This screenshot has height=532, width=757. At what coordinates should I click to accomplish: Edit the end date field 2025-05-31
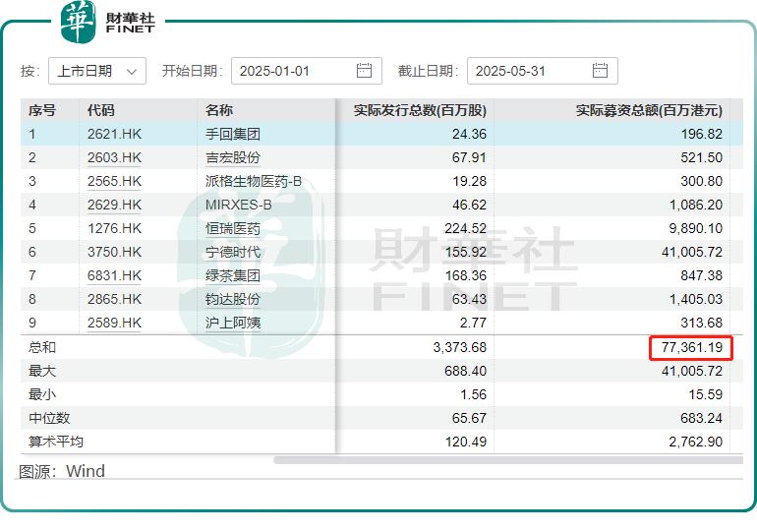coord(542,71)
